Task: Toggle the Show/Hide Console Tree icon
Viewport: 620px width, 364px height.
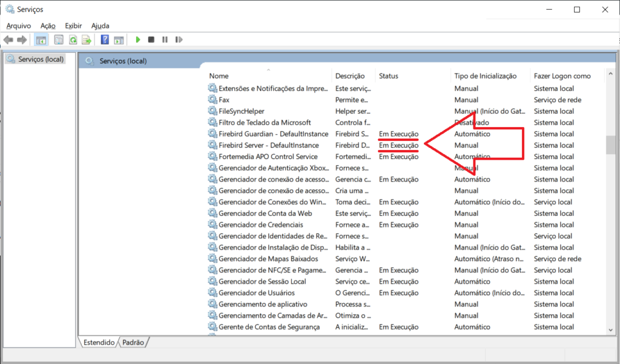Action: tap(41, 40)
